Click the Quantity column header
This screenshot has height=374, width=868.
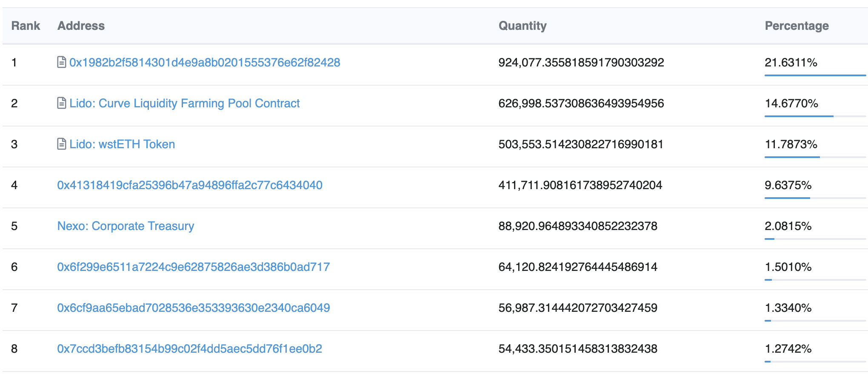point(523,26)
